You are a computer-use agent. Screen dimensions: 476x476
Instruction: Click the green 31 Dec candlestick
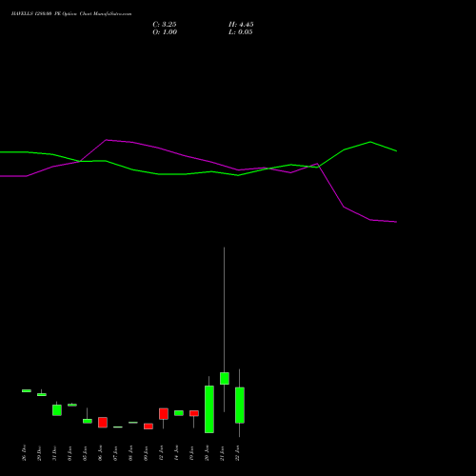[57, 410]
